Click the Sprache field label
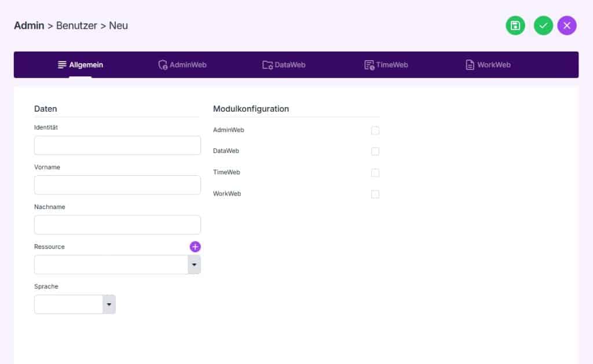 [x=46, y=286]
